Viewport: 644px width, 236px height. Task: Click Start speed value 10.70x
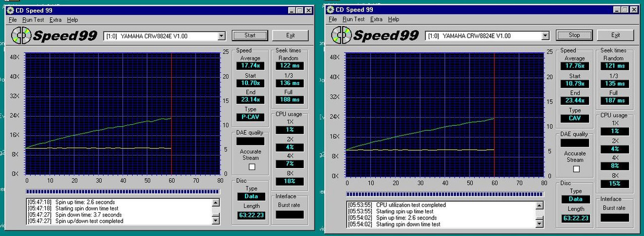click(x=251, y=83)
